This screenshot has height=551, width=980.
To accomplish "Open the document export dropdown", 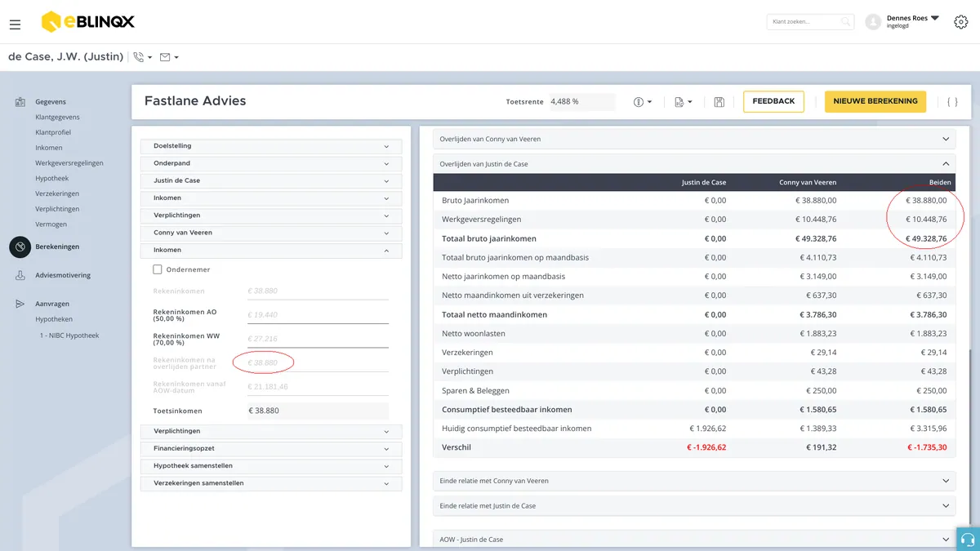I will point(684,102).
